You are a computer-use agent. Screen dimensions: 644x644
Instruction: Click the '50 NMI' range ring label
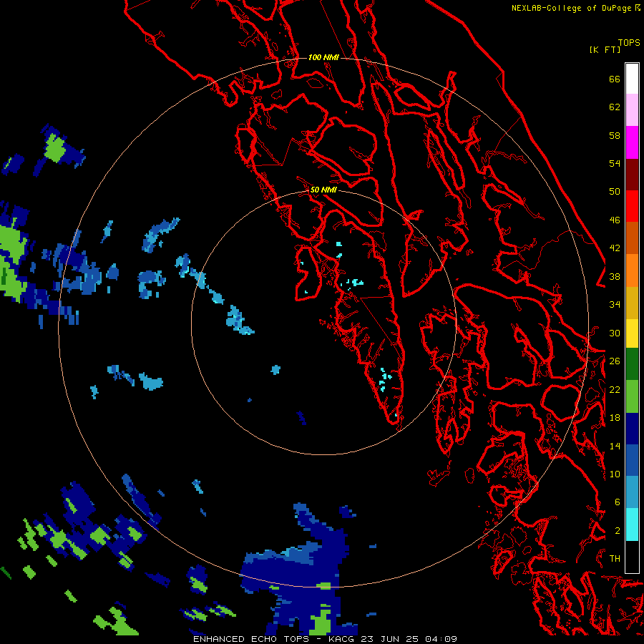coord(323,190)
